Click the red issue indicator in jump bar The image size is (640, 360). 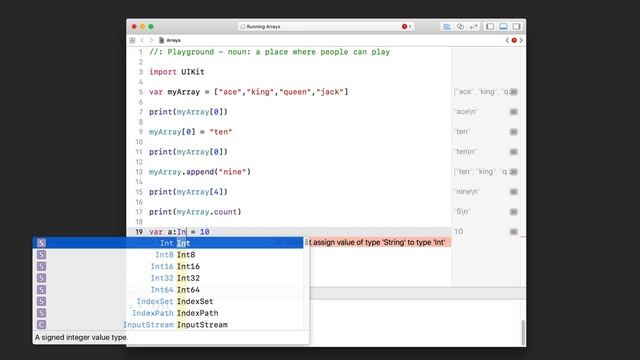(514, 40)
